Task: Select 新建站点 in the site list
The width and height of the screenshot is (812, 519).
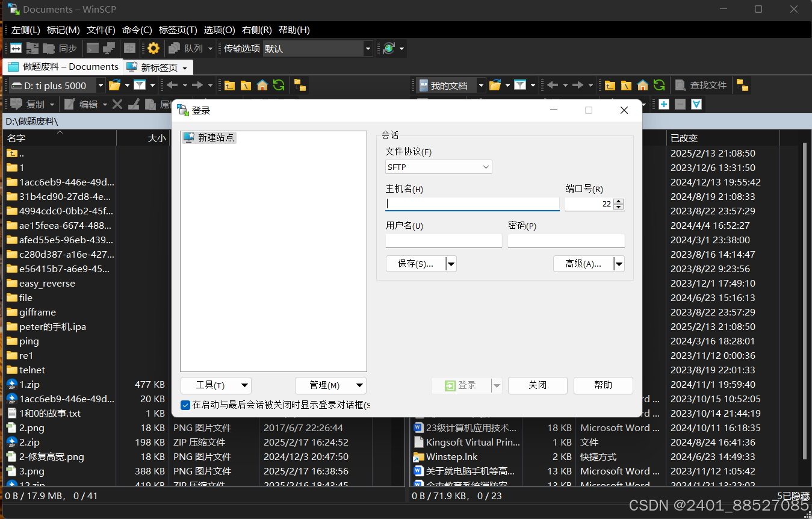Action: (209, 138)
